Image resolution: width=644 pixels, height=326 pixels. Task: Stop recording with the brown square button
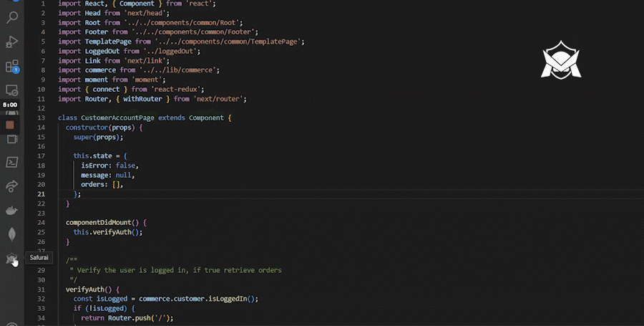click(x=11, y=125)
